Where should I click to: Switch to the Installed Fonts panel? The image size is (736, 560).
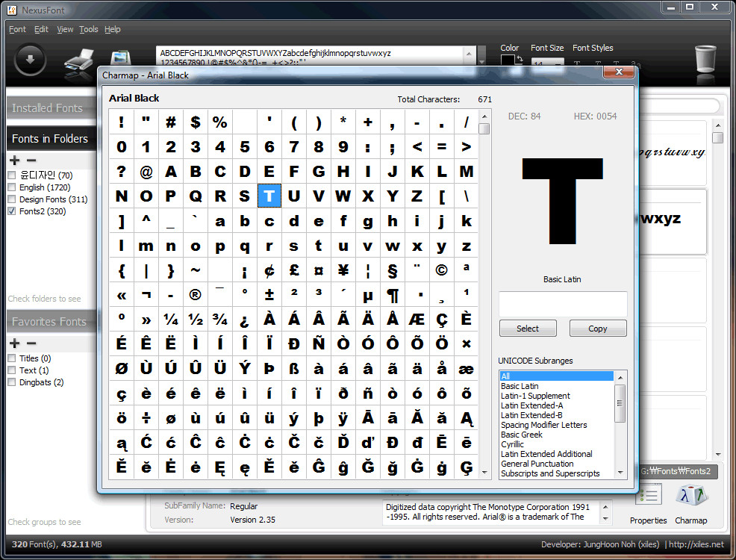pos(52,108)
